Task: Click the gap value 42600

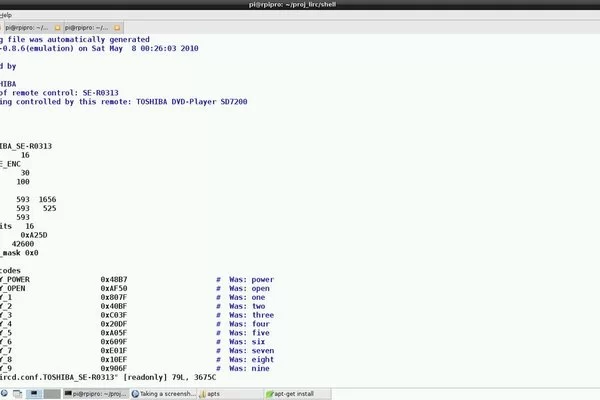Action: click(x=23, y=244)
